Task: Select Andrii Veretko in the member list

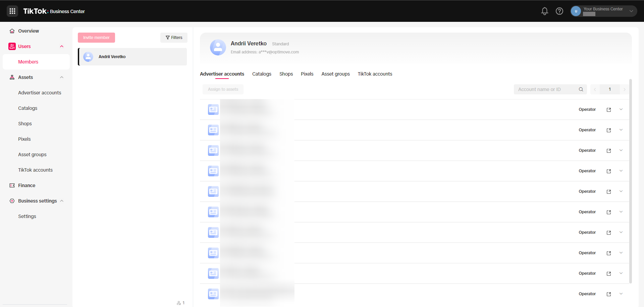Action: coord(132,57)
